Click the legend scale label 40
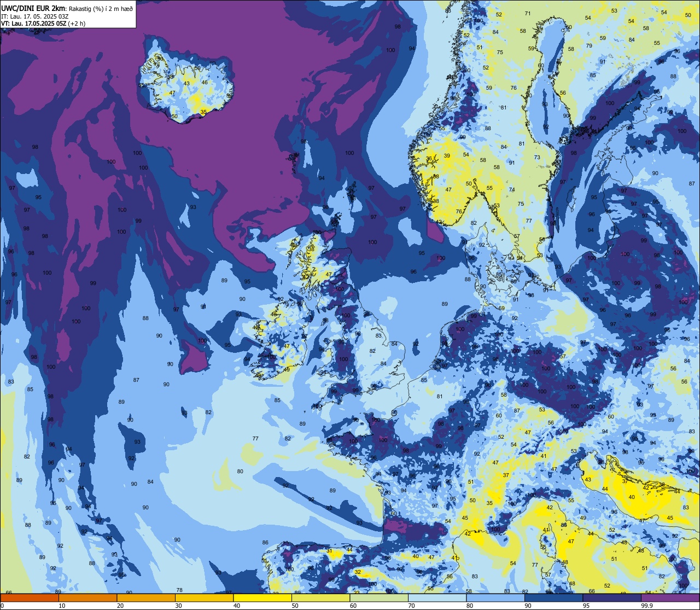 [237, 606]
